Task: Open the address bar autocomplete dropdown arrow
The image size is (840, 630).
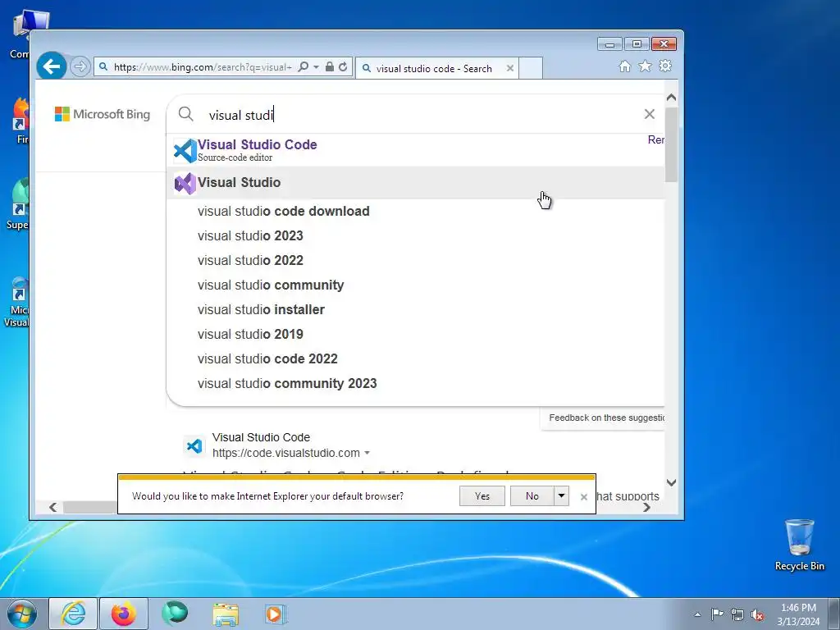Action: click(x=316, y=66)
